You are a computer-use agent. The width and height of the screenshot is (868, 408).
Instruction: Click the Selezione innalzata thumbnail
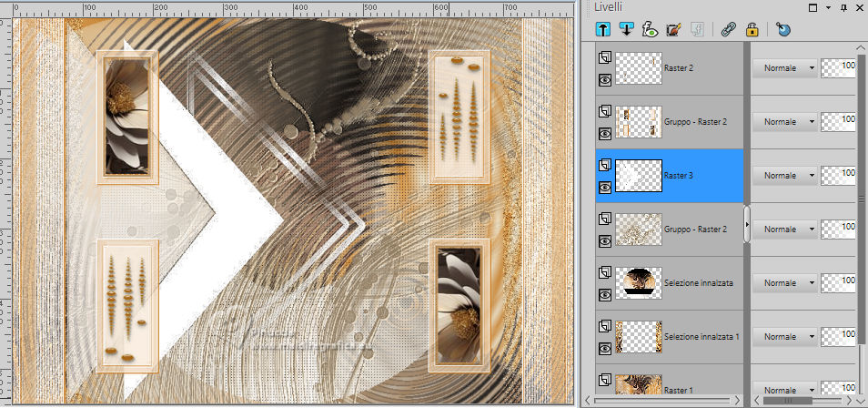(639, 283)
